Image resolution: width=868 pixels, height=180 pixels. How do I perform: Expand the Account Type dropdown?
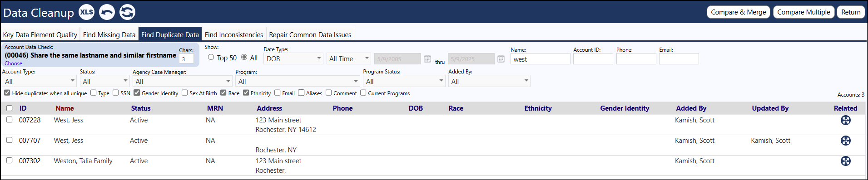point(39,81)
